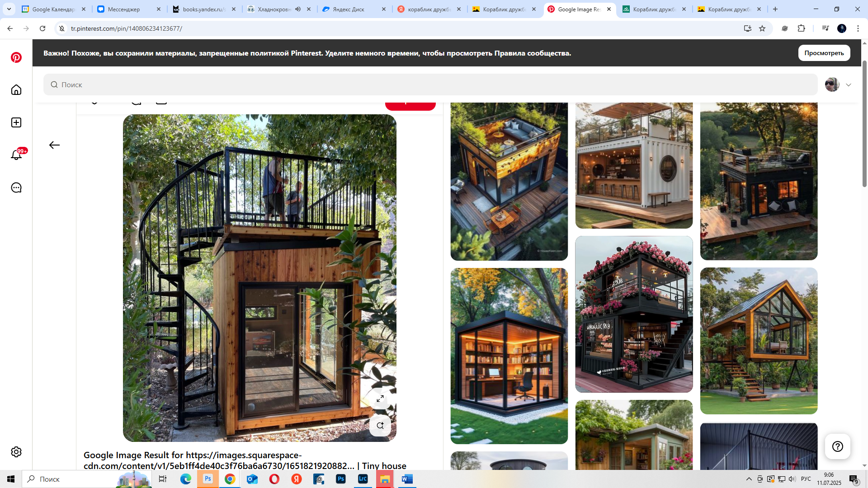Open the messages chat bubble icon
868x488 pixels.
click(x=16, y=188)
